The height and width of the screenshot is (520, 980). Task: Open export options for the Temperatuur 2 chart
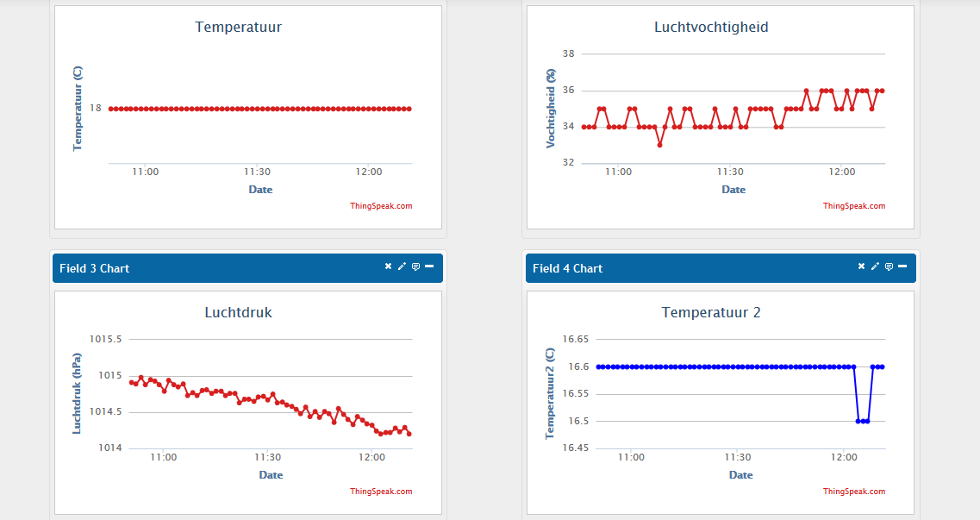pos(889,266)
